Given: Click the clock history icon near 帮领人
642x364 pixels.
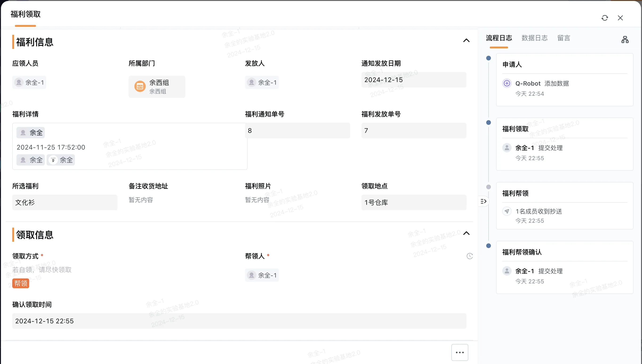Looking at the screenshot, I should click(470, 256).
